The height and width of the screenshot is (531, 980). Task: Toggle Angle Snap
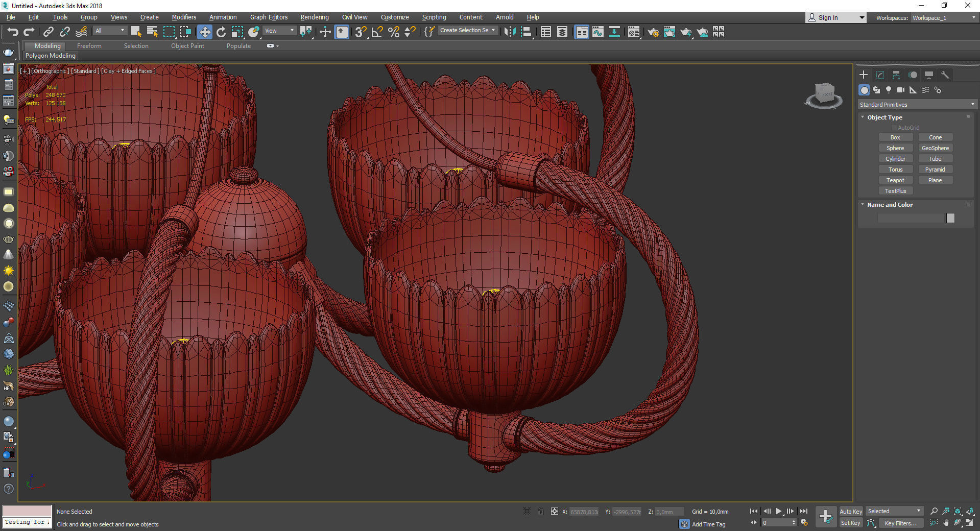tap(377, 32)
